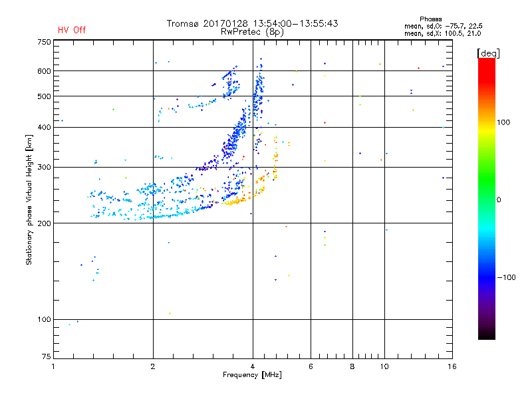Click the colorbar label '0'
The height and width of the screenshot is (399, 532).
pos(499,200)
